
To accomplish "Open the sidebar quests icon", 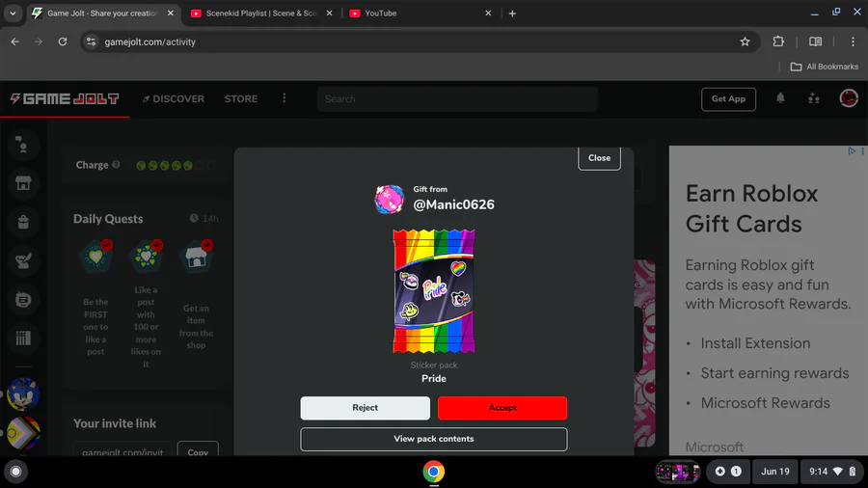I will pyautogui.click(x=23, y=260).
